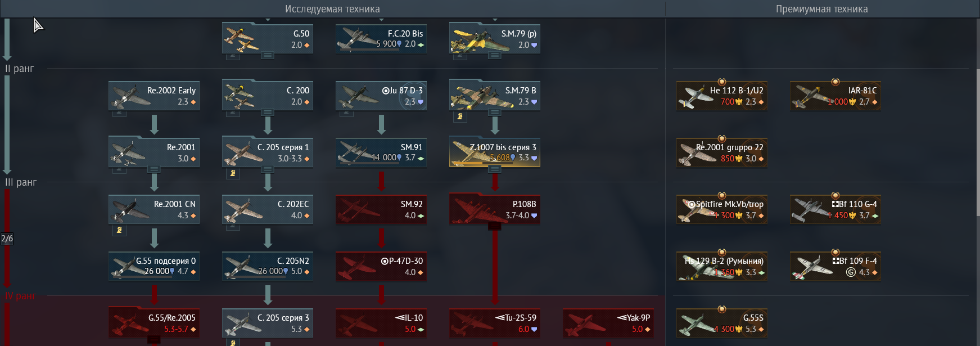This screenshot has height=346, width=980.
Task: Open the S.M.79 B group list button
Action: (495, 112)
